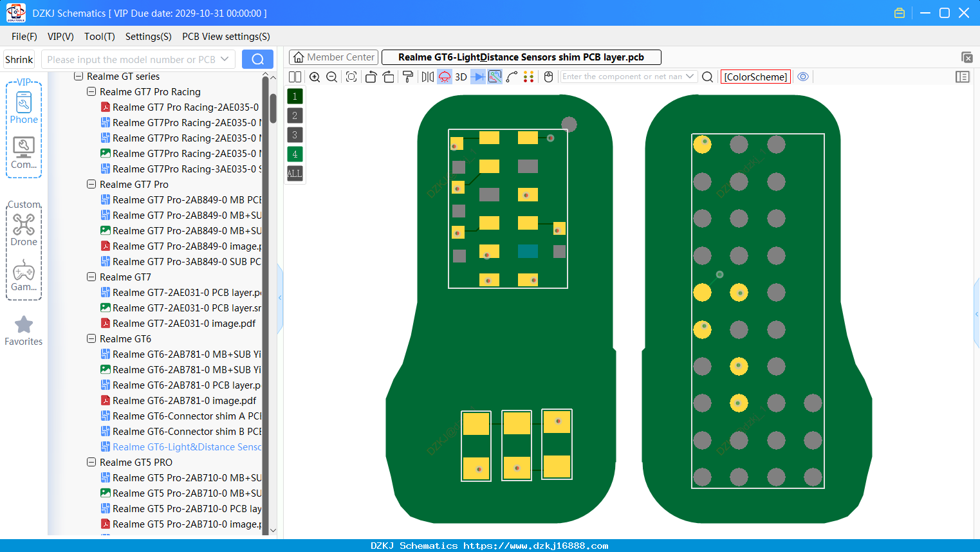Rotate the board clockwise
Screen dimensions: 980x552
pyautogui.click(x=389, y=77)
